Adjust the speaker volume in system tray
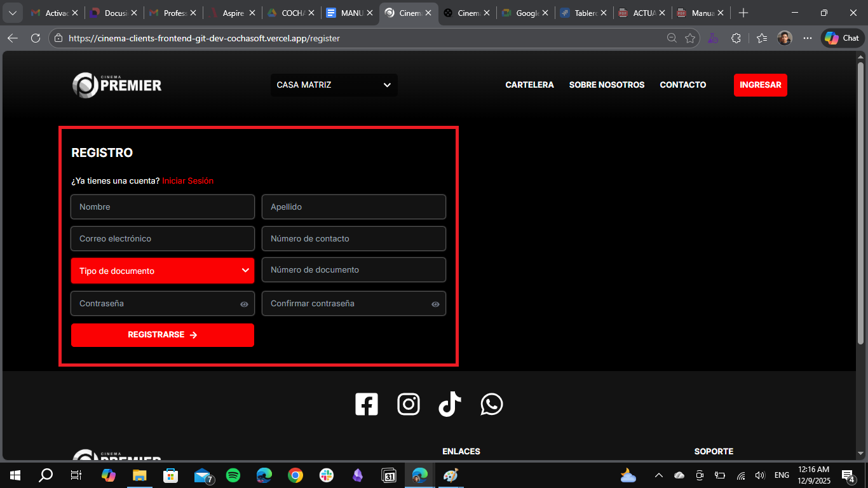Screen dimensions: 868x488 760,475
